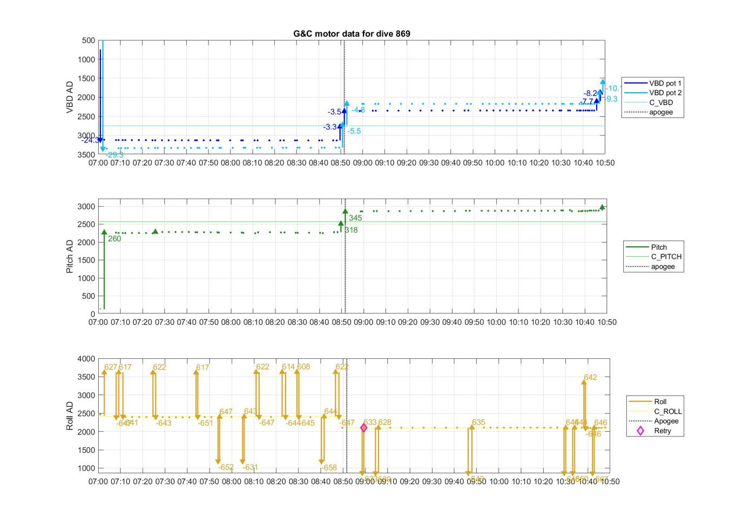Screen dimensions: 756x532
Task: Click the magenta Retry diamond marker on Roll plot
Action: click(x=363, y=428)
